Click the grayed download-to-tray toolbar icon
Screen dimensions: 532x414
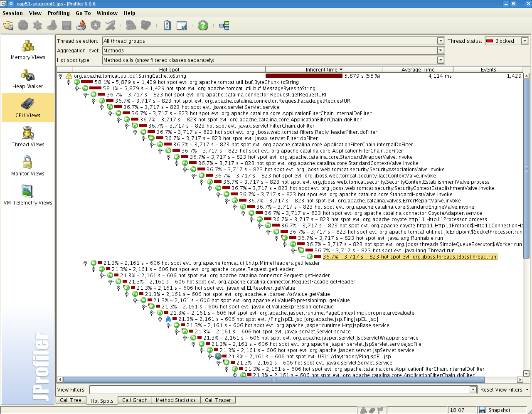click(52, 26)
